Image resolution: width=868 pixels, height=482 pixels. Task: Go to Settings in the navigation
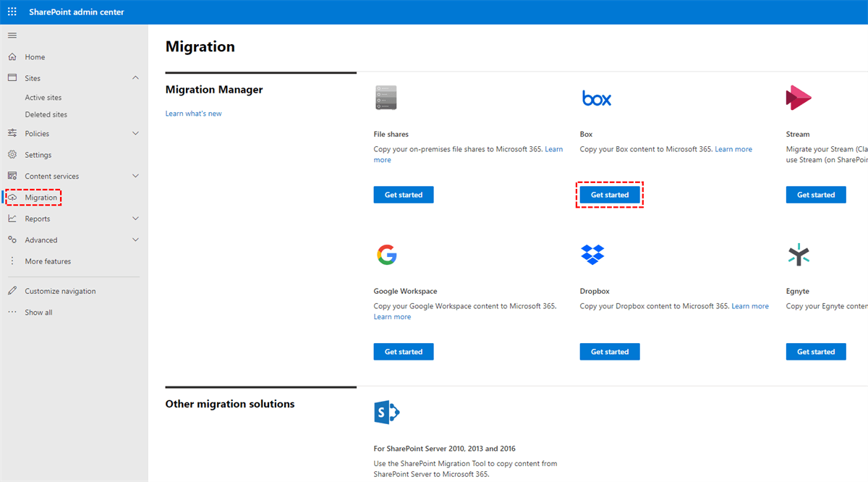(x=38, y=155)
